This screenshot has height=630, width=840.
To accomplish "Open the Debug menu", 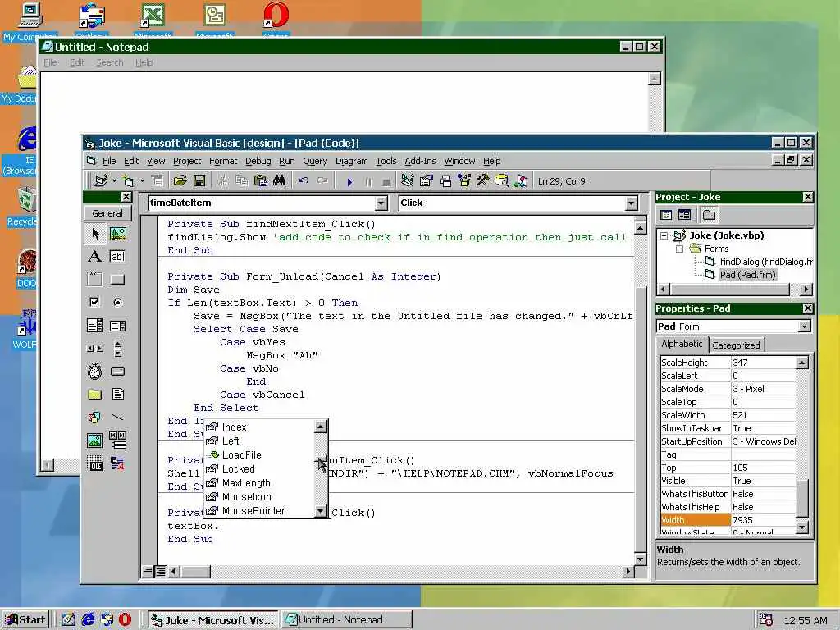I will pyautogui.click(x=258, y=161).
